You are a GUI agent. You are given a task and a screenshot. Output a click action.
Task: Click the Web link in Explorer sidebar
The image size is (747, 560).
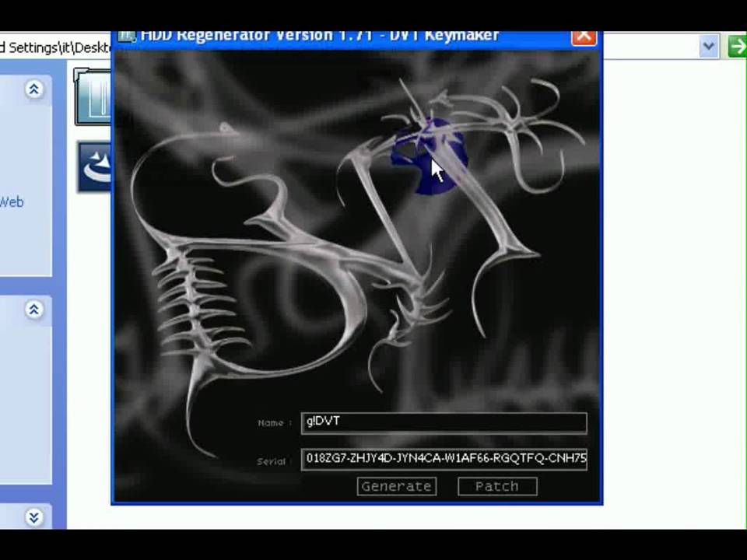coord(12,202)
